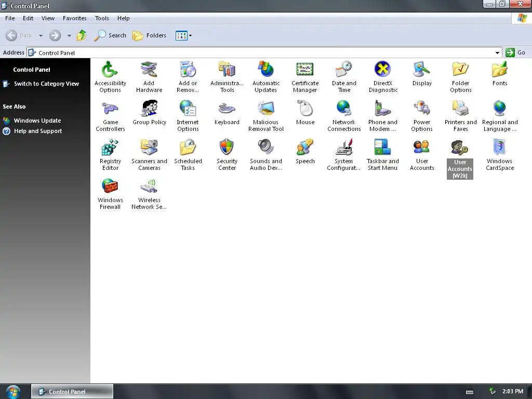Screen dimensions: 532x399
Task: Open the Views dropdown button
Action: pyautogui.click(x=183, y=35)
